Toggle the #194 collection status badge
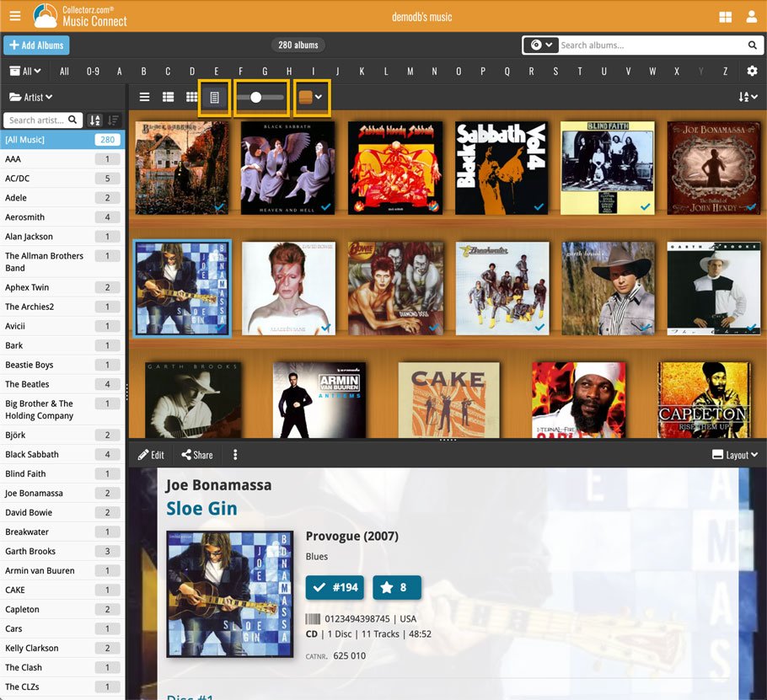 point(332,587)
